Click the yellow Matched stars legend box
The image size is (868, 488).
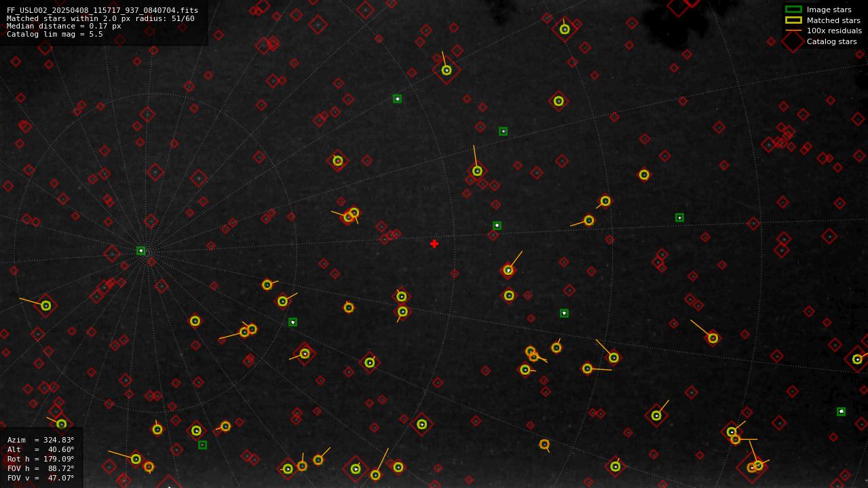(x=793, y=20)
